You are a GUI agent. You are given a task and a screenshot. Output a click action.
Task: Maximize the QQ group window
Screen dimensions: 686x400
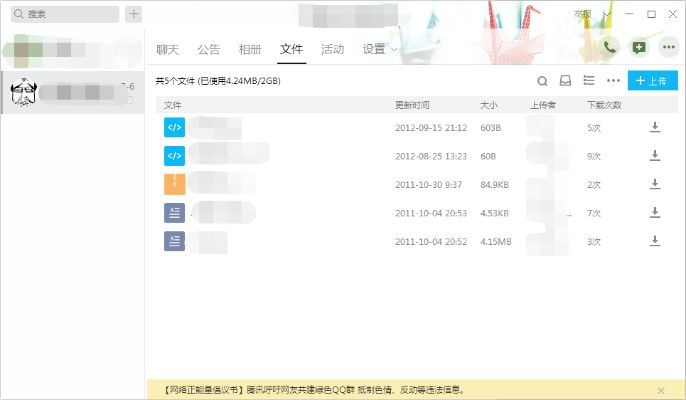click(x=651, y=14)
